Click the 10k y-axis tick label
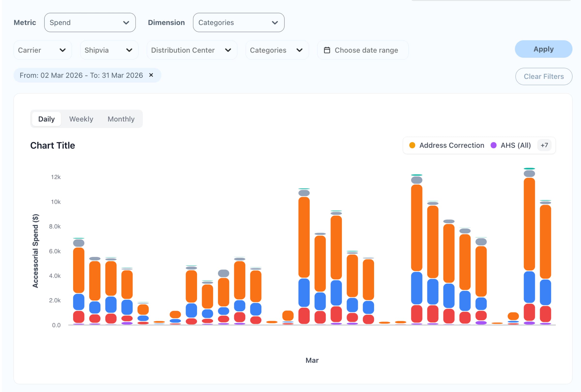This screenshot has width=581, height=392. [x=56, y=202]
